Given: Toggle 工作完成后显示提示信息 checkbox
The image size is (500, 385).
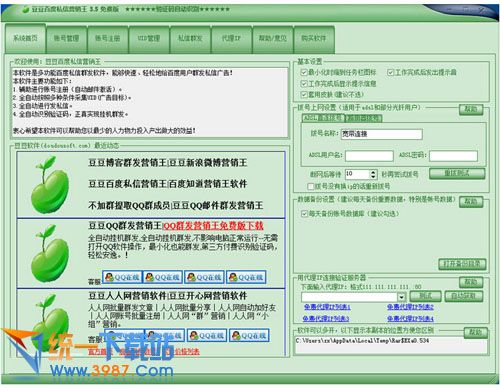Looking at the screenshot, I should pos(304,83).
